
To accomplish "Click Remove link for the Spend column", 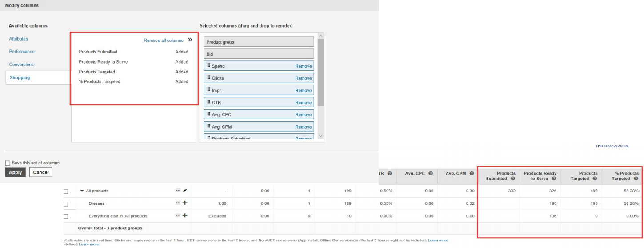I will (x=303, y=66).
